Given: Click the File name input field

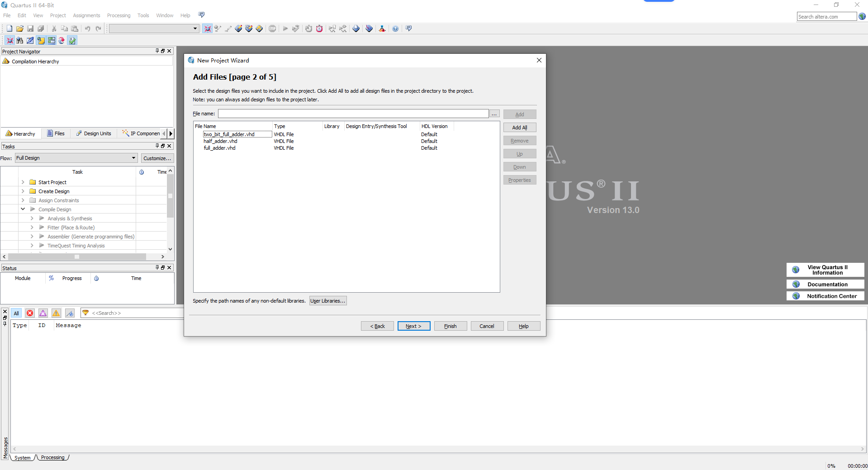Looking at the screenshot, I should (x=353, y=114).
